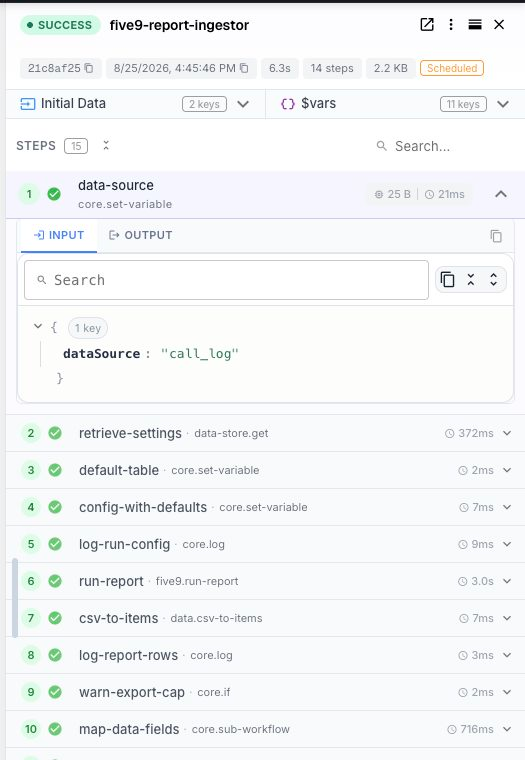Copy the execution timestamp

(244, 68)
